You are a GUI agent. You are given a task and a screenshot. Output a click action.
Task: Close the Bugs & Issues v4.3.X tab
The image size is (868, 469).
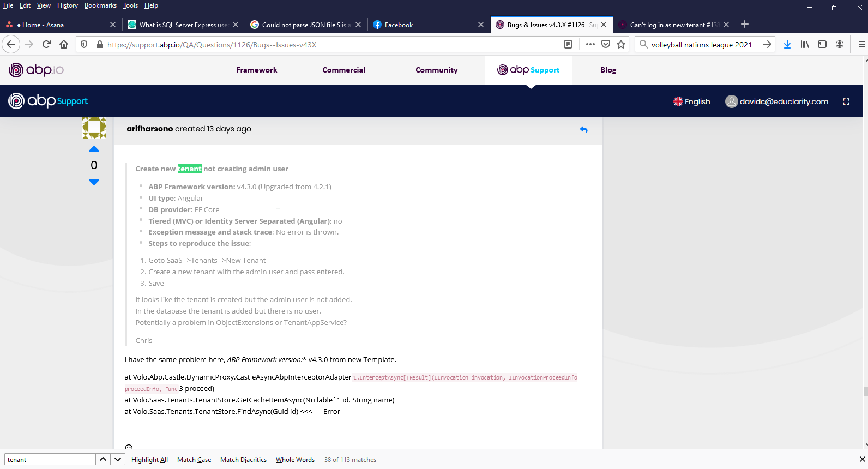click(604, 25)
